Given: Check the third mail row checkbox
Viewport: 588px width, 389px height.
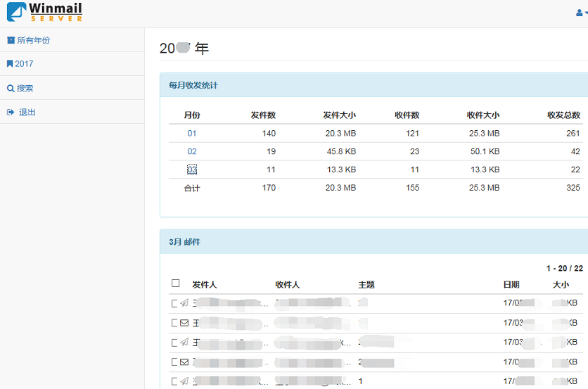Looking at the screenshot, I should click(174, 343).
